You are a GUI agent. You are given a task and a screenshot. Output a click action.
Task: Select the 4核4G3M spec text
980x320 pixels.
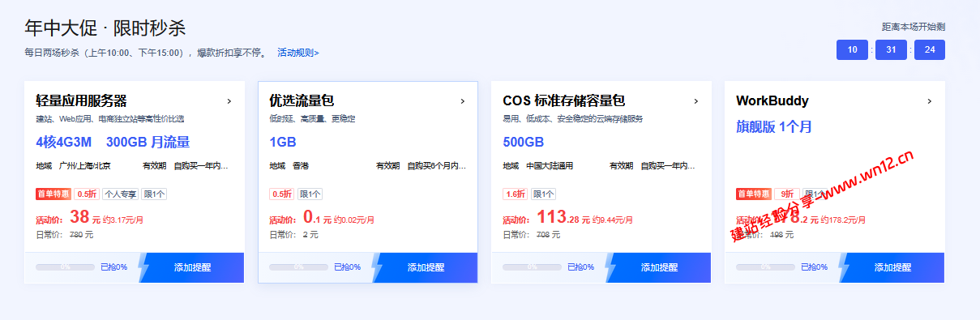[x=63, y=143]
